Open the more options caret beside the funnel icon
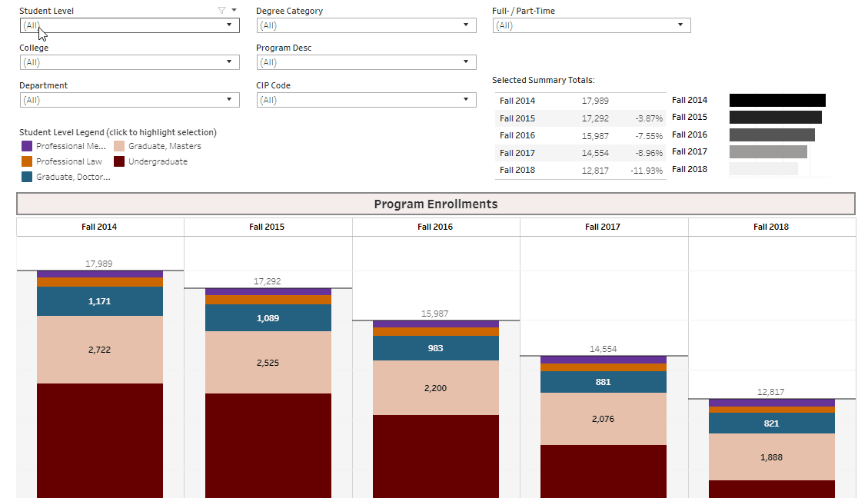Viewport: 868px width, 498px height. (x=232, y=10)
